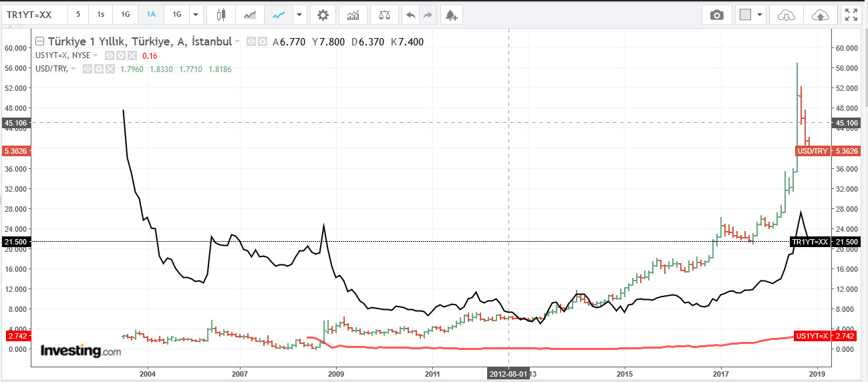Select the 1A interval button
The height and width of the screenshot is (382, 868).
pos(151,15)
